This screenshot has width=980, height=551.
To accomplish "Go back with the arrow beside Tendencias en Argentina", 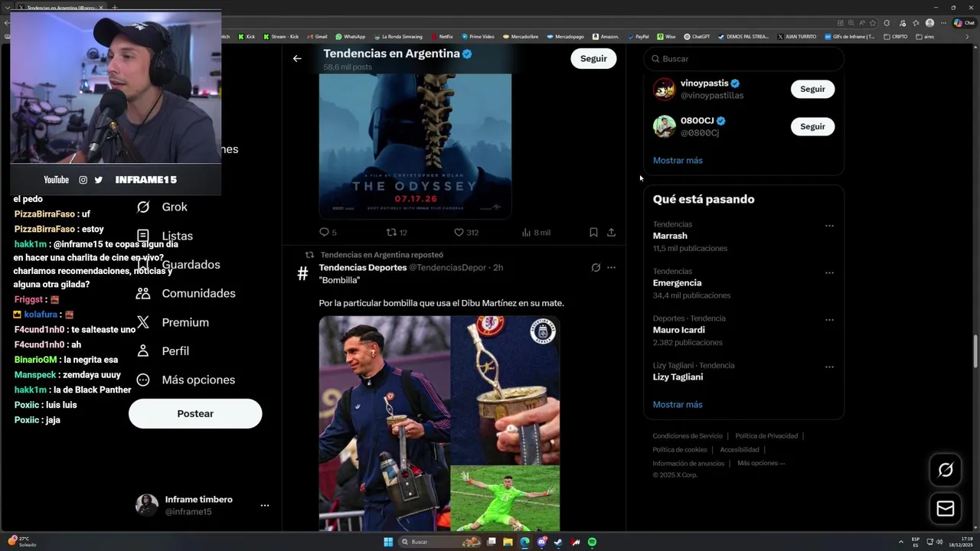I will pos(297,58).
